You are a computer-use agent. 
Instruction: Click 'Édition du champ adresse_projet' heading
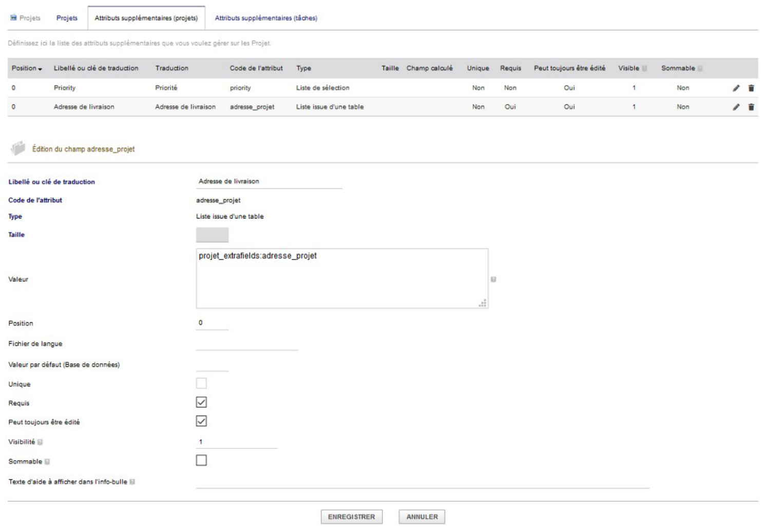83,149
